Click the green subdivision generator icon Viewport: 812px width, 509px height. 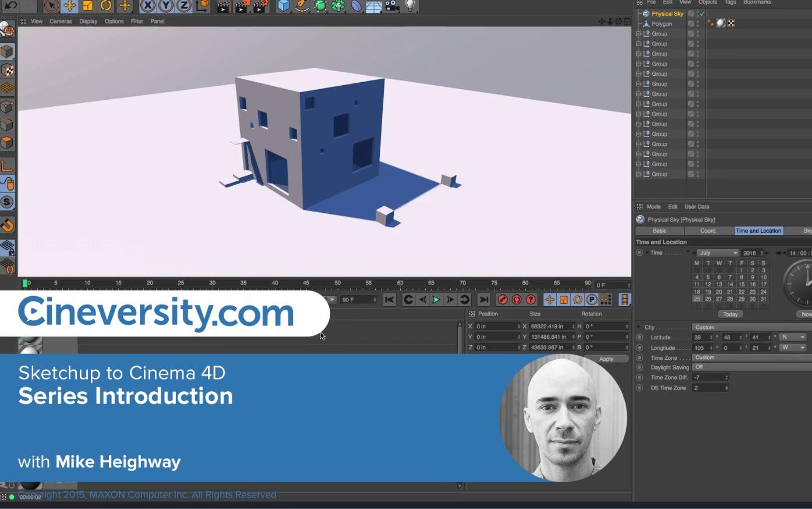(x=320, y=6)
